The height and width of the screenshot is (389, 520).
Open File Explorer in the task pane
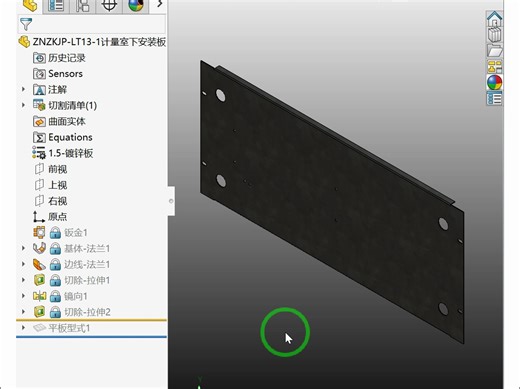coord(494,51)
